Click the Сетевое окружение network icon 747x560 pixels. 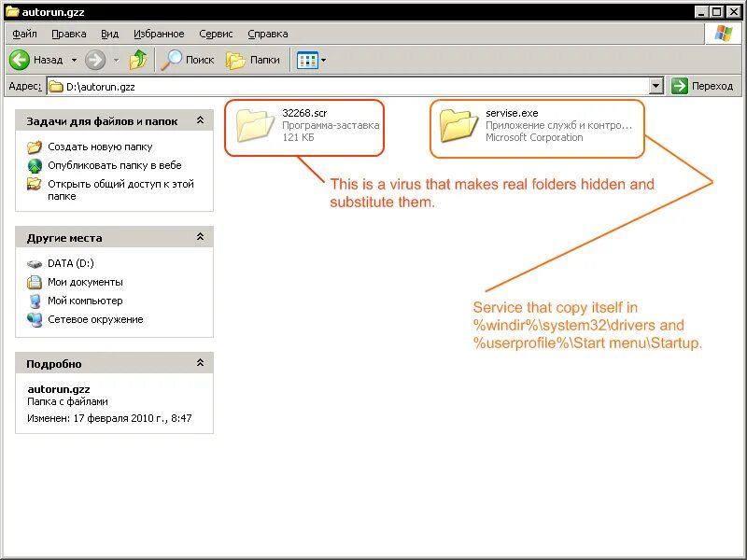[x=35, y=319]
